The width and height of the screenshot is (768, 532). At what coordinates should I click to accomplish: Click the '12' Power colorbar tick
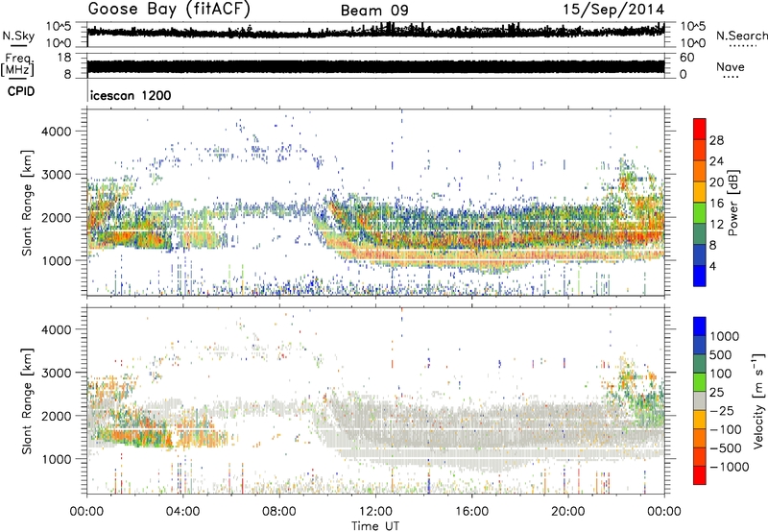(716, 225)
